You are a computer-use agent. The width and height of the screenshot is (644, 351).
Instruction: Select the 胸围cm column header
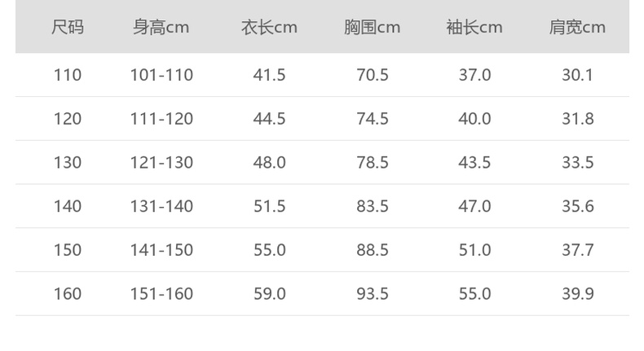click(372, 28)
